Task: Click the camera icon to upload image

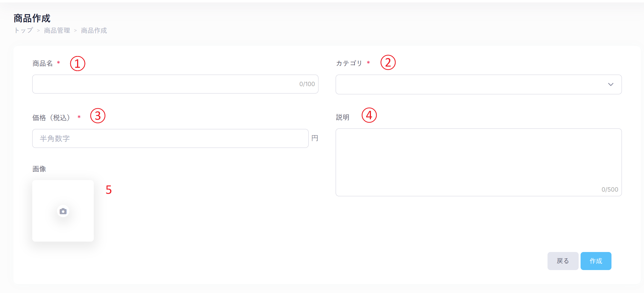Action: point(63,211)
